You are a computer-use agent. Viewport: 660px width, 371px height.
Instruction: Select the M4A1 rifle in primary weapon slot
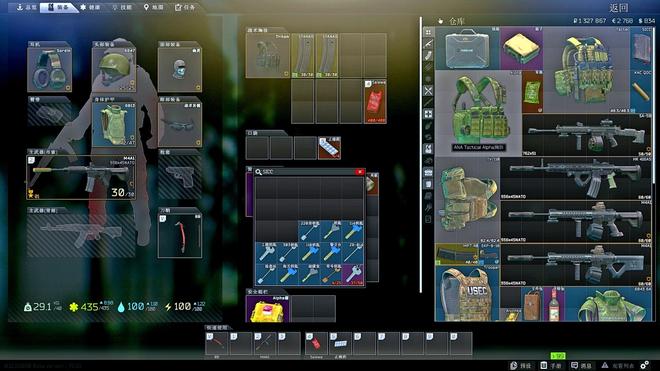pyautogui.click(x=81, y=177)
